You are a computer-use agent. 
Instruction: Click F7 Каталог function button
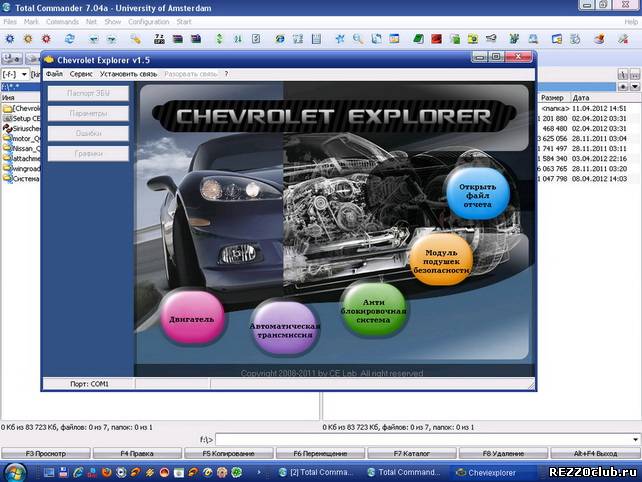pyautogui.click(x=412, y=453)
